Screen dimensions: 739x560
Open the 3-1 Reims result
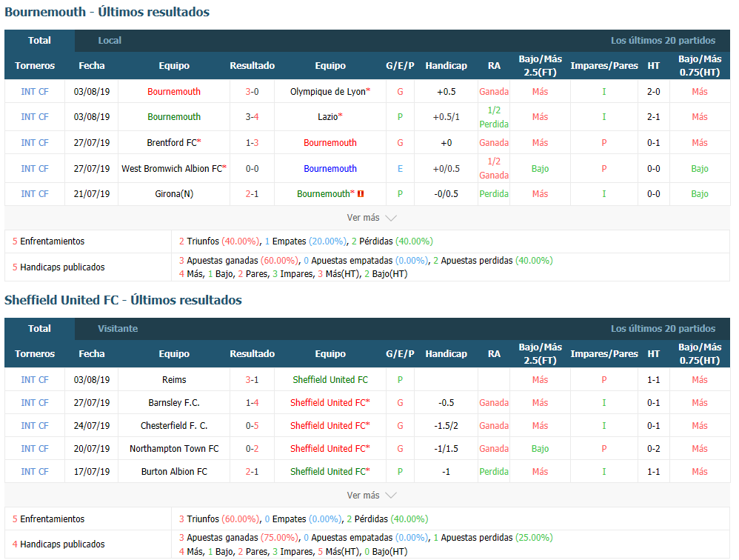[253, 379]
